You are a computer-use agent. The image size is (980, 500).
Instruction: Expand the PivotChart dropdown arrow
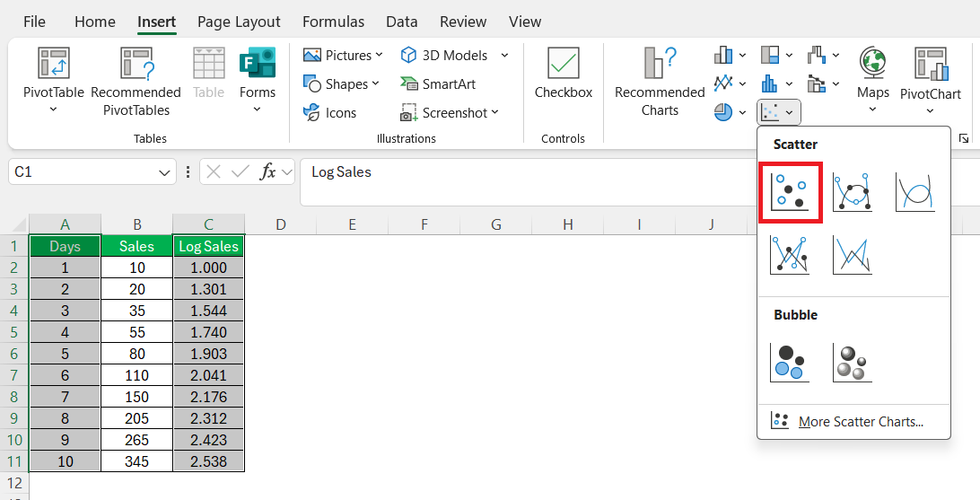point(930,110)
